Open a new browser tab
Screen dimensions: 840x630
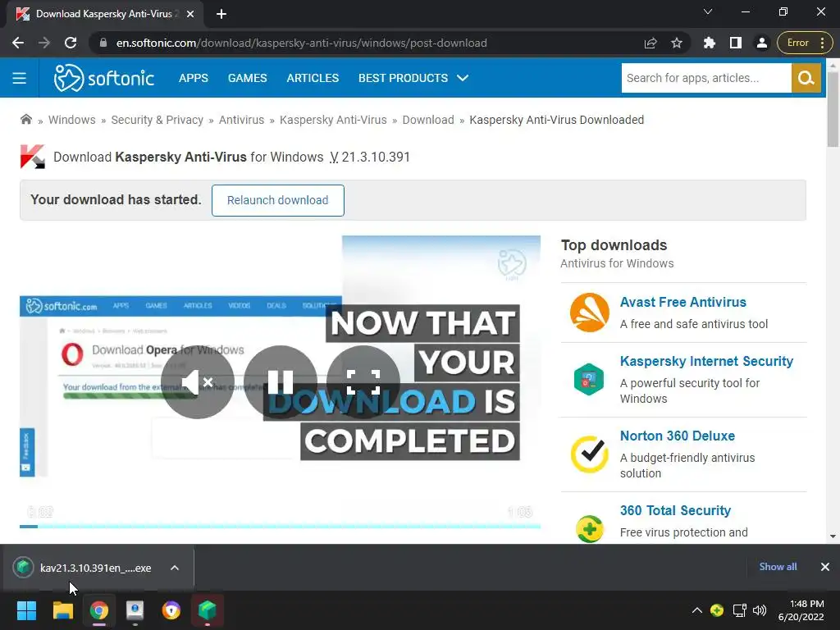[221, 14]
